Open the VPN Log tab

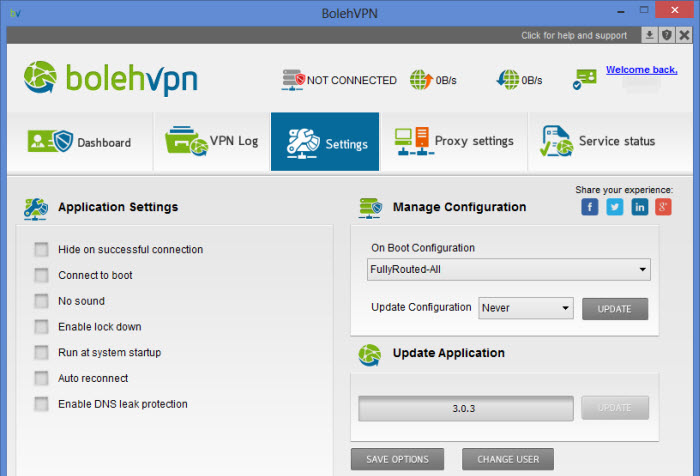tap(212, 142)
